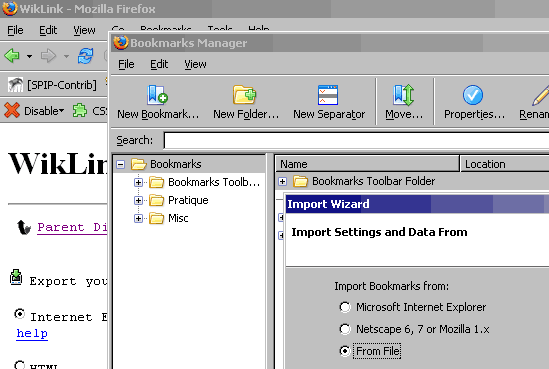Open View menu in Bookmarks Manager

195,64
